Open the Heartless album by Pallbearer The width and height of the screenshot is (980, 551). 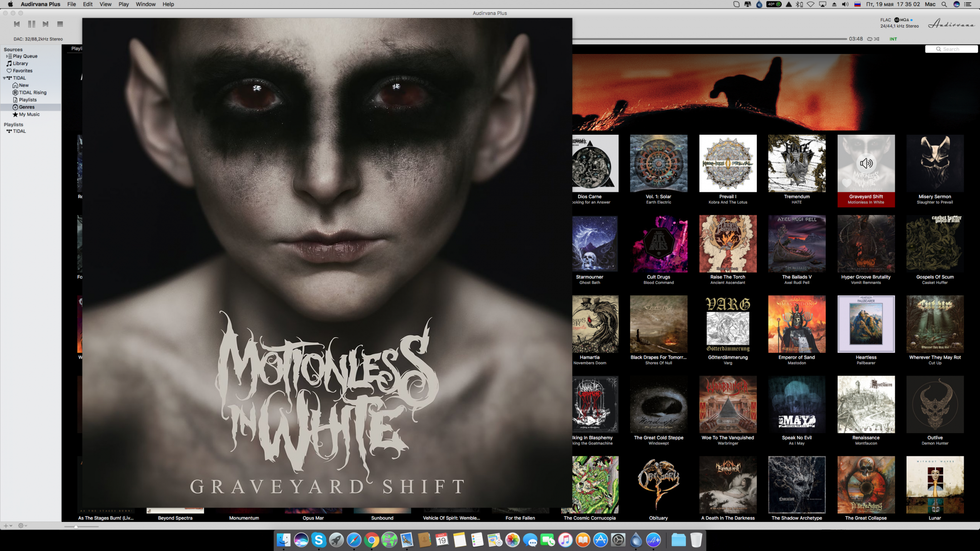pos(866,324)
